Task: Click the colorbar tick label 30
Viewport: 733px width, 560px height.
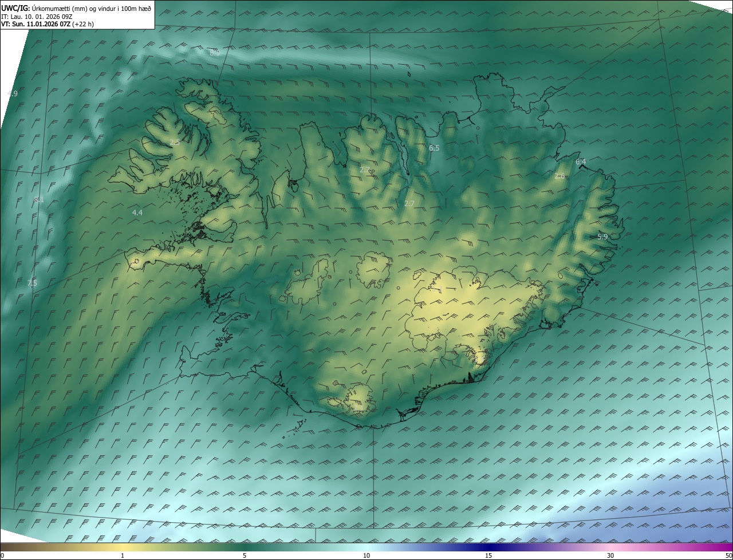Action: tap(610, 555)
